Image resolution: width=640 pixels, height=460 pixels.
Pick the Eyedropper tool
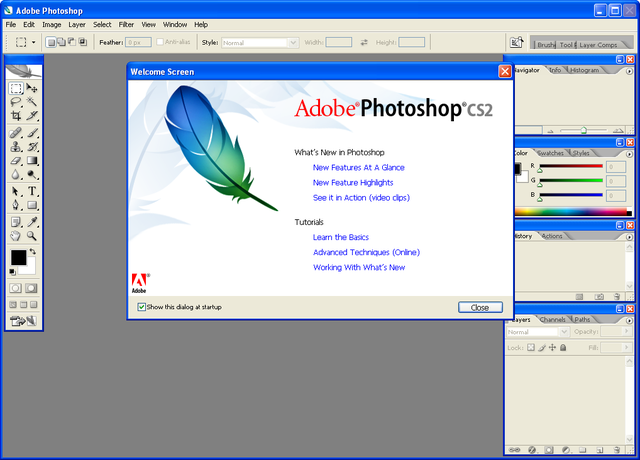(x=32, y=222)
